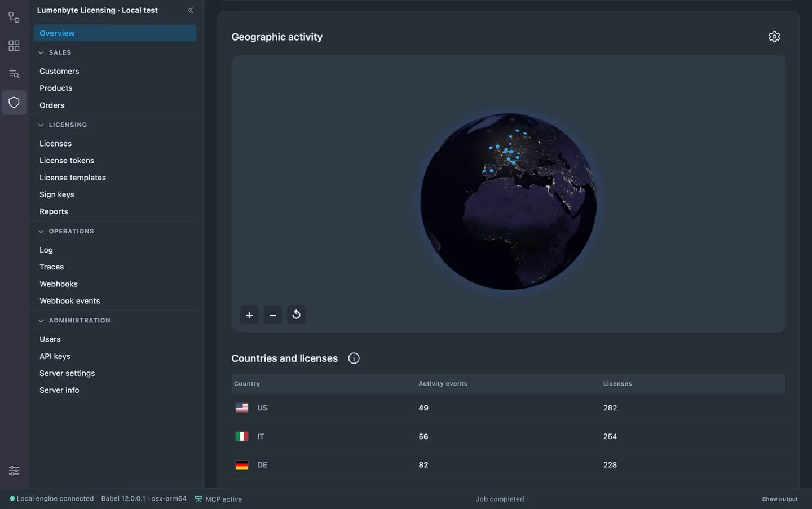Click the Germany flag icon
Viewport: 812px width, 509px height.
pyautogui.click(x=242, y=465)
